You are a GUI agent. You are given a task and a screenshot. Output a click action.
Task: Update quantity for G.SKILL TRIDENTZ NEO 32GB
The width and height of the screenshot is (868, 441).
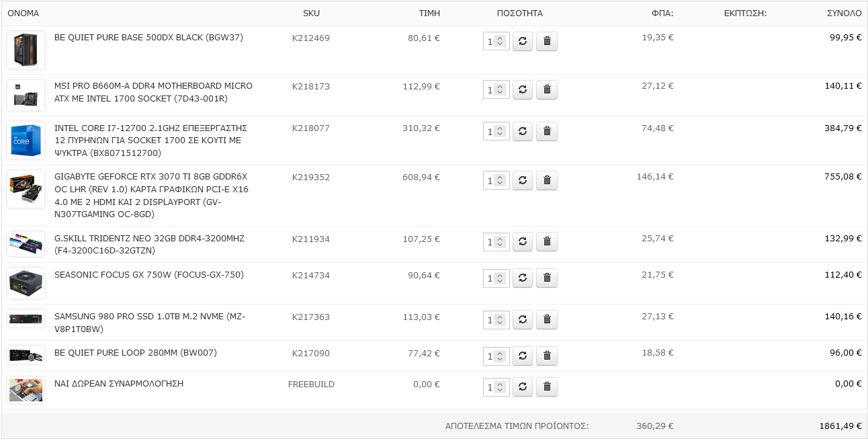pos(523,242)
